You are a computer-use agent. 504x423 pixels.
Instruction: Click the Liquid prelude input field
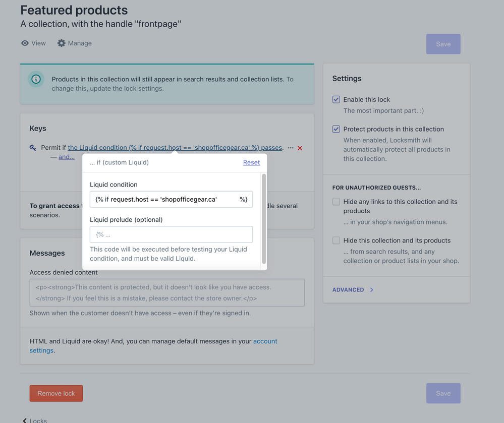(171, 234)
